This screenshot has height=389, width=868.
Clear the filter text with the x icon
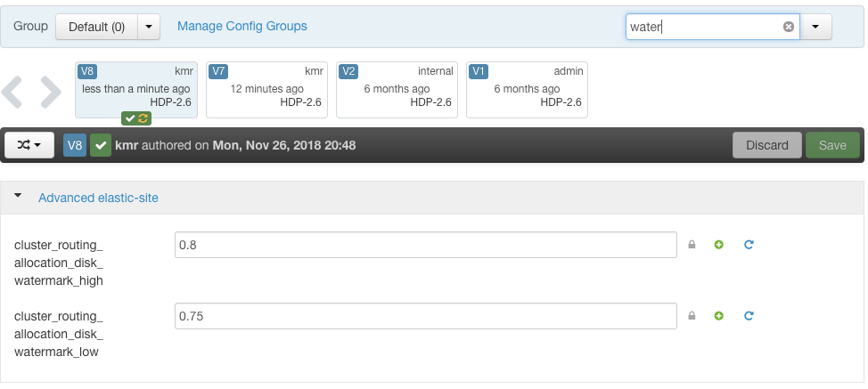coord(789,27)
